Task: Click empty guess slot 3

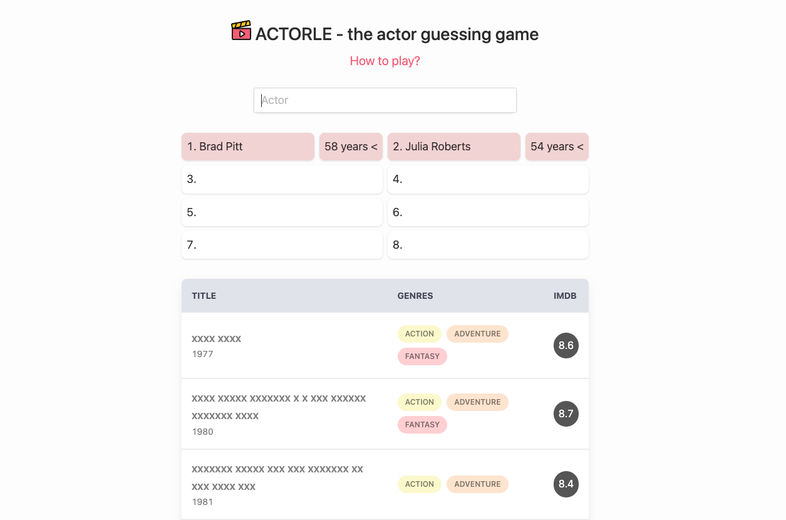Action: 282,179
